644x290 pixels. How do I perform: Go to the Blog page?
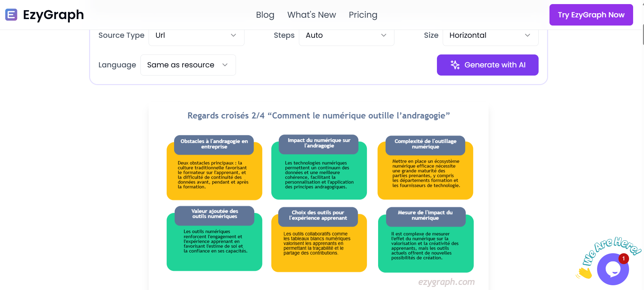(265, 15)
